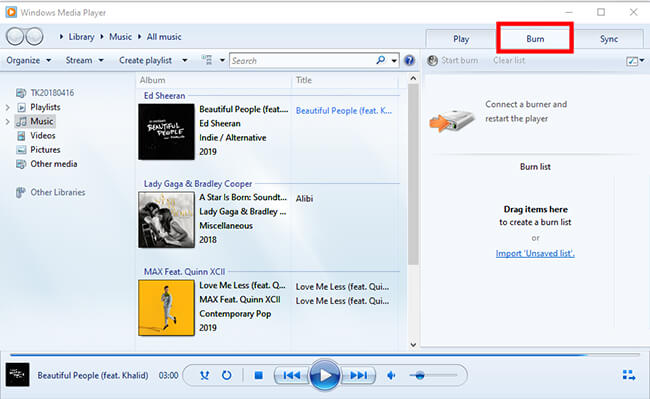Click the Music breadcrumb
The width and height of the screenshot is (650, 399).
coord(120,37)
